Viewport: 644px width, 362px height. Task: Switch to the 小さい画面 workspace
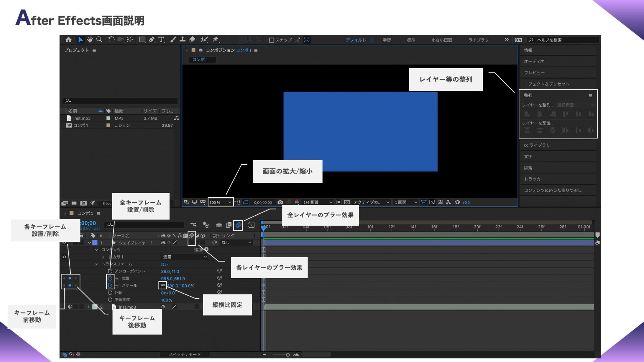coord(442,40)
